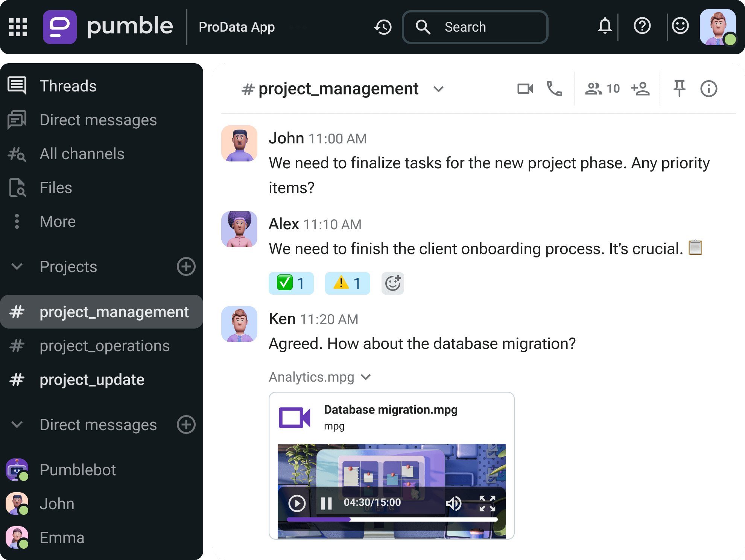Start an audio call using the phone icon
Image resolution: width=745 pixels, height=560 pixels.
(554, 89)
